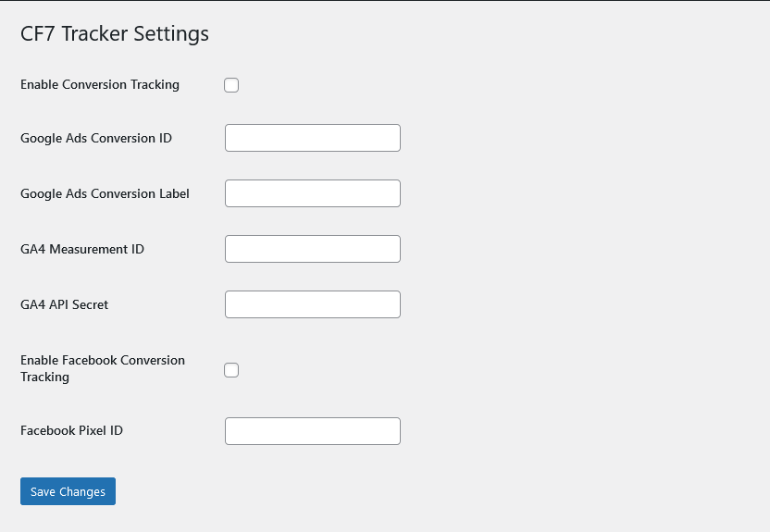Focus the Facebook Pixel ID input
Image resolution: width=770 pixels, height=532 pixels.
[312, 431]
